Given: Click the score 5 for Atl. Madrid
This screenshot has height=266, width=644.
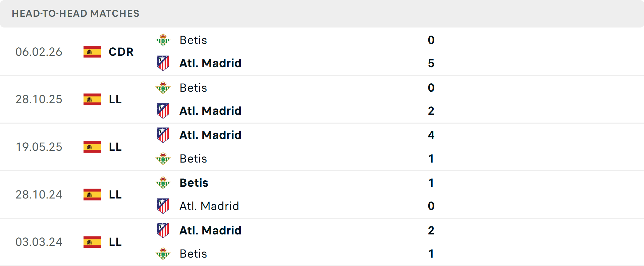Looking at the screenshot, I should click(431, 63).
